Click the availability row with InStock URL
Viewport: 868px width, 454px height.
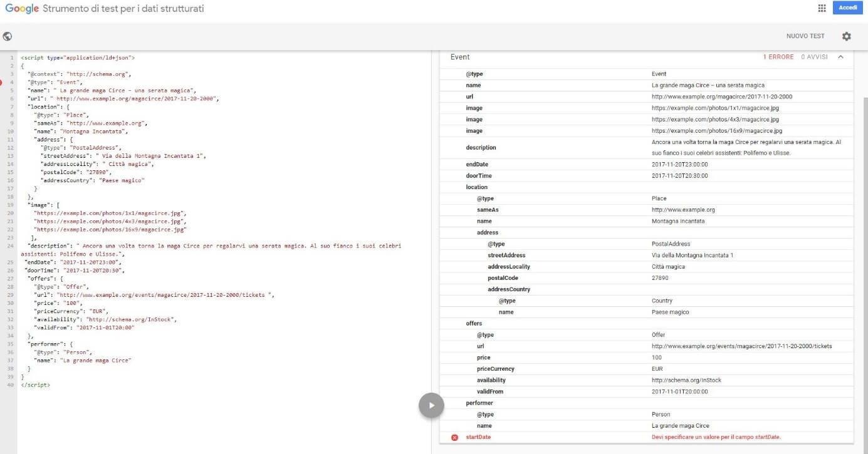click(x=646, y=380)
